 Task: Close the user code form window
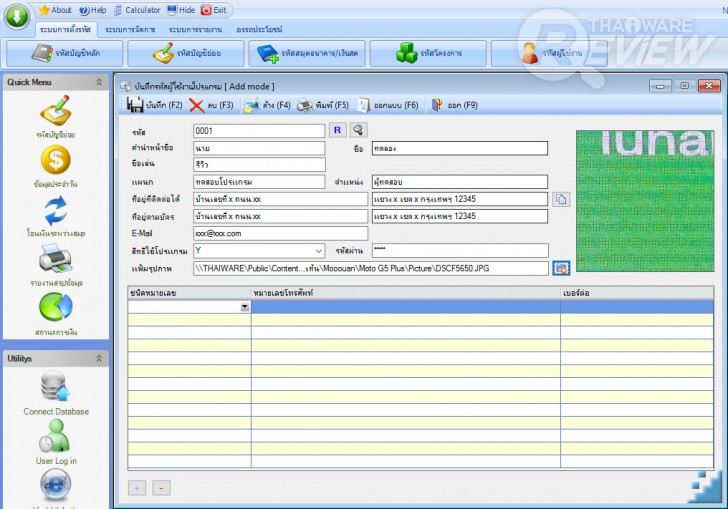point(709,86)
